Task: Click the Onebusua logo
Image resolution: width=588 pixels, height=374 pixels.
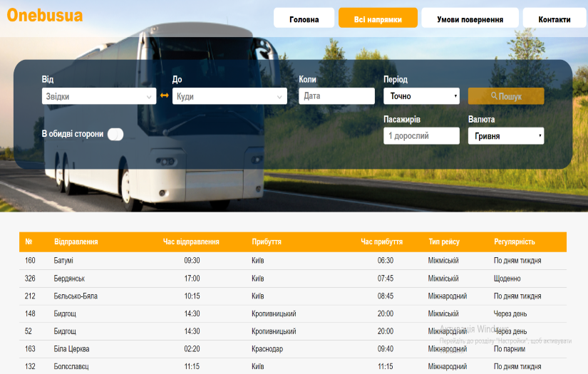Action: [45, 16]
